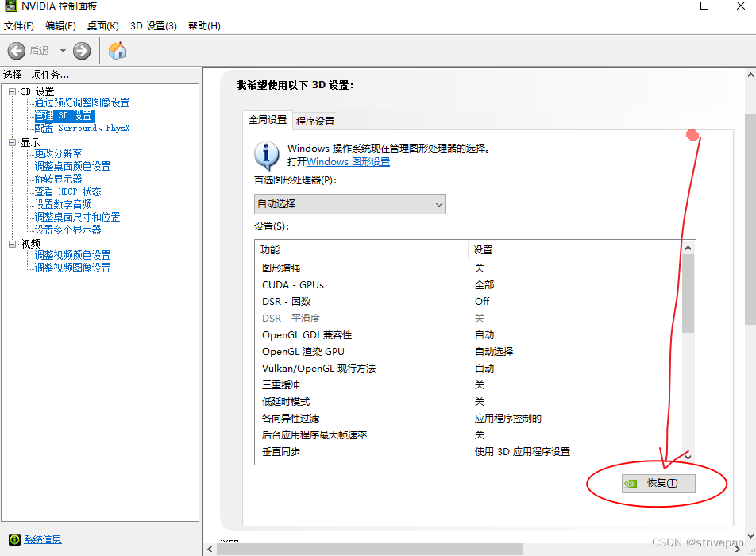Select 更改分辨率 in task tree
The width and height of the screenshot is (756, 556).
[58, 153]
